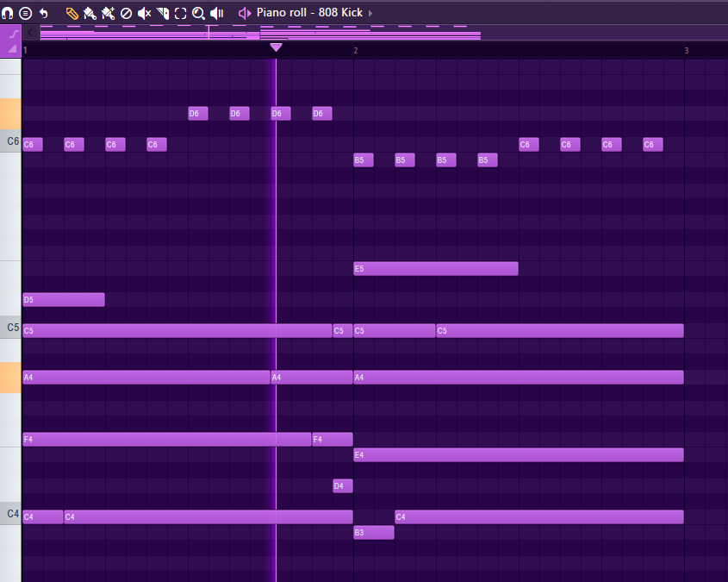Select the long C5 note starting bar 1

pyautogui.click(x=177, y=331)
